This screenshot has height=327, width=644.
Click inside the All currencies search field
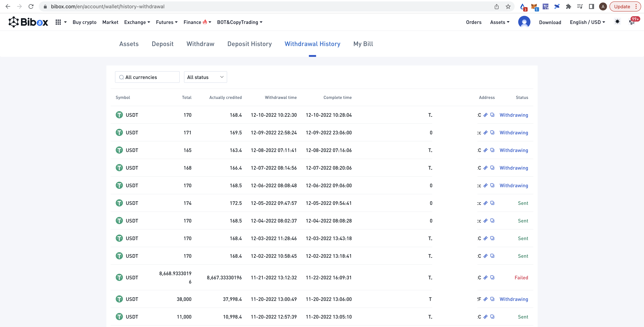click(147, 77)
